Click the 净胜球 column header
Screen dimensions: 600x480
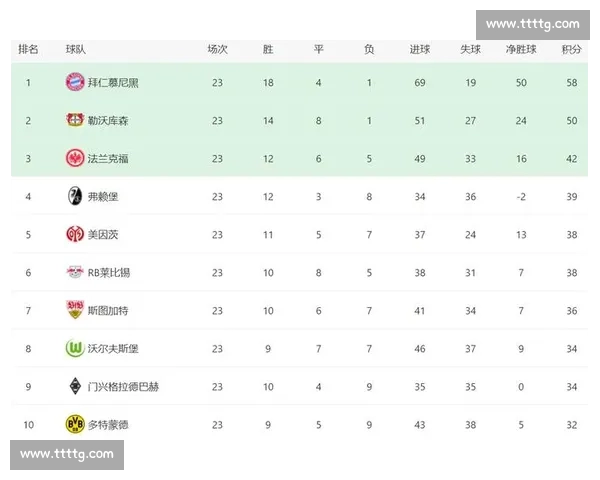tap(521, 49)
